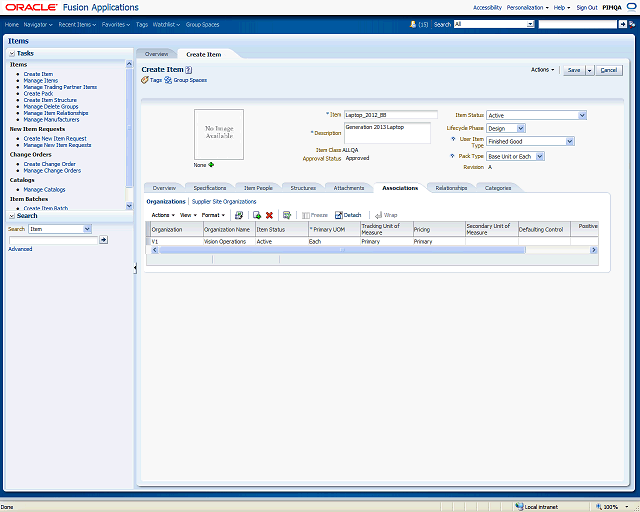Image resolution: width=640 pixels, height=512 pixels.
Task: Click the Tags icon under Create Item
Action: (x=146, y=79)
